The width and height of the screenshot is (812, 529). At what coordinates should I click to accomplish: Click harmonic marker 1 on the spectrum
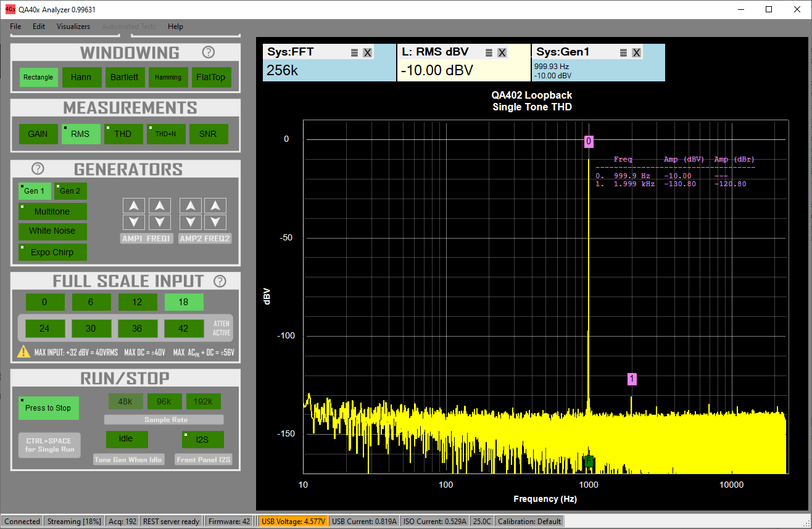click(x=632, y=379)
